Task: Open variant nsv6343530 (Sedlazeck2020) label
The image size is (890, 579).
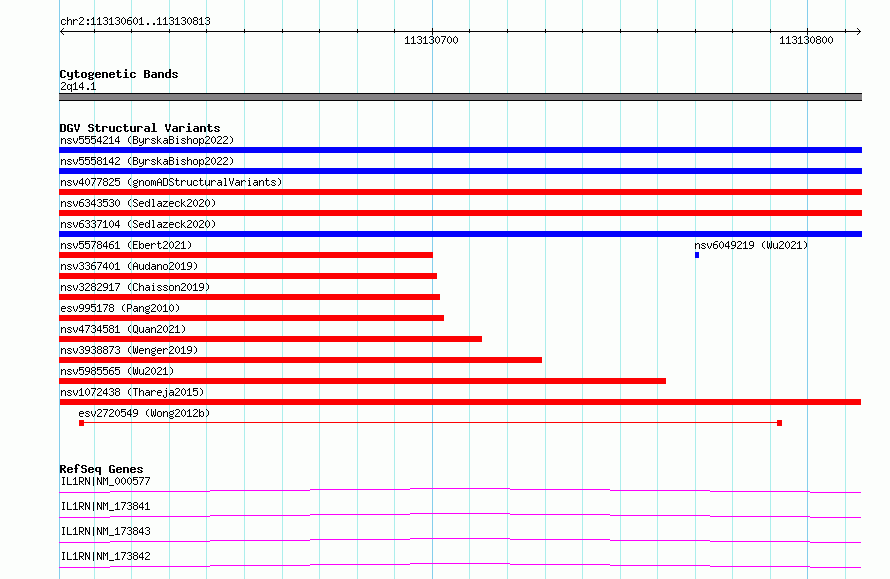Action: 138,203
